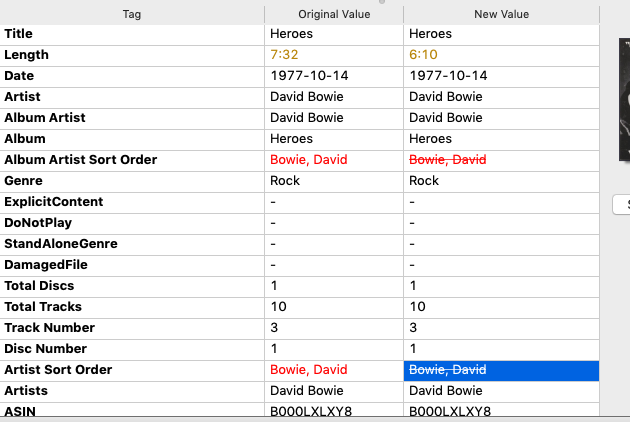Click the New Value column header
Screen dimensions: 630x422
pos(501,14)
